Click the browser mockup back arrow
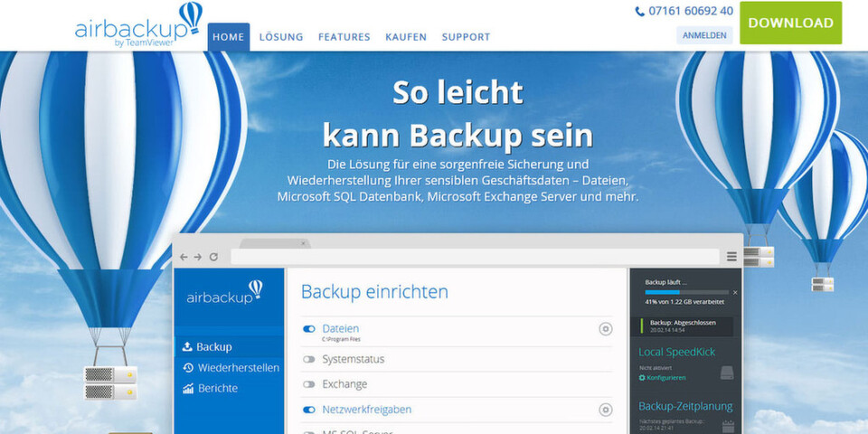The height and width of the screenshot is (434, 868). coord(184,257)
